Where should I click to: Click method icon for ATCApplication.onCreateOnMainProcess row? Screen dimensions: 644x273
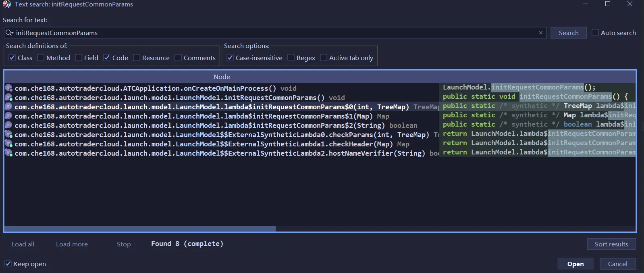tap(9, 88)
